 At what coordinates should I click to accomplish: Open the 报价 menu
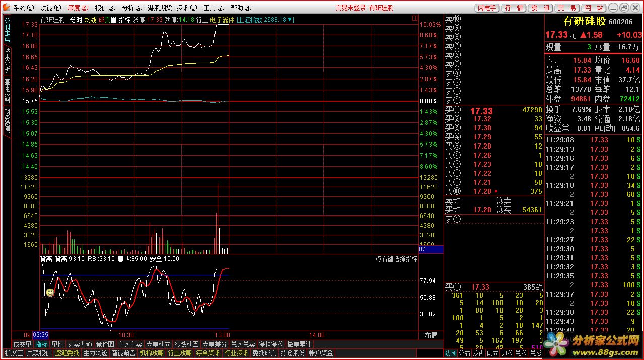click(x=105, y=8)
